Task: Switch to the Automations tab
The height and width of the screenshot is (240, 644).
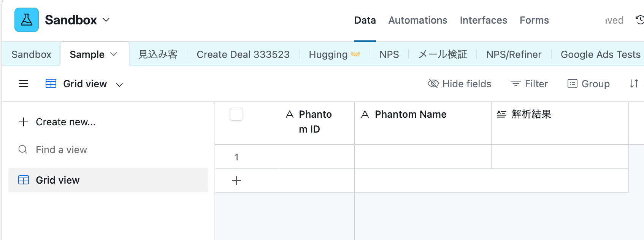Action: tap(418, 20)
